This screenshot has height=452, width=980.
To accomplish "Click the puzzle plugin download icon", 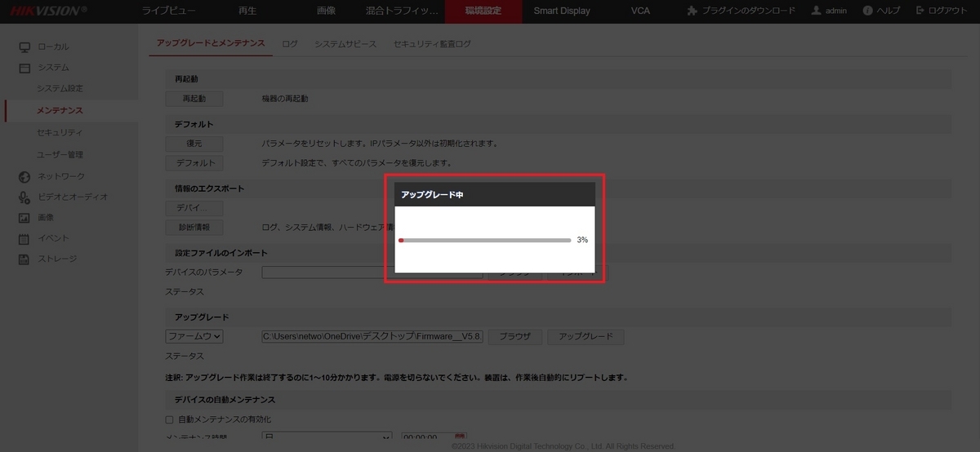I will tap(693, 11).
